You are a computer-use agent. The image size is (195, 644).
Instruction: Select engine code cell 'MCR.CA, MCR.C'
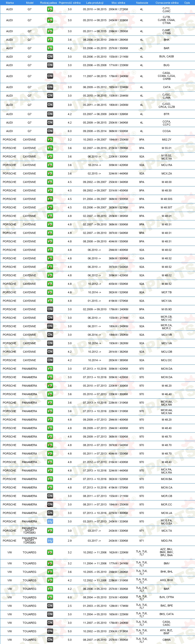[167, 327]
